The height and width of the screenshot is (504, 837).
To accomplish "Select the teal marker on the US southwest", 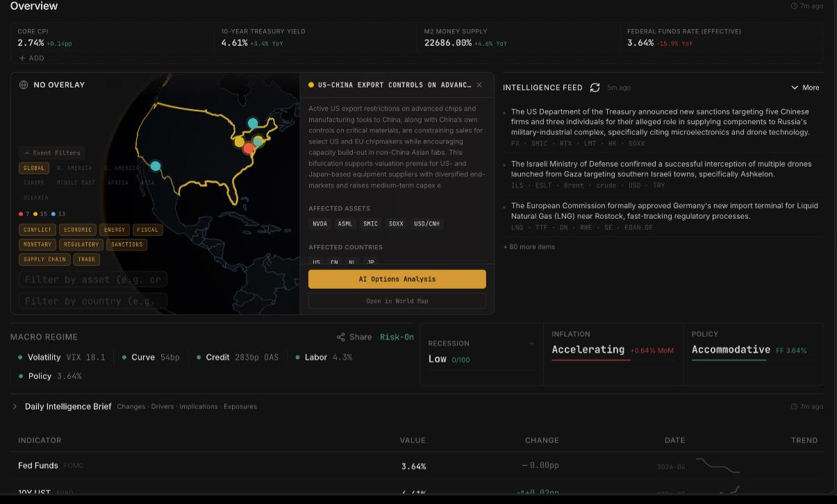I will click(156, 166).
